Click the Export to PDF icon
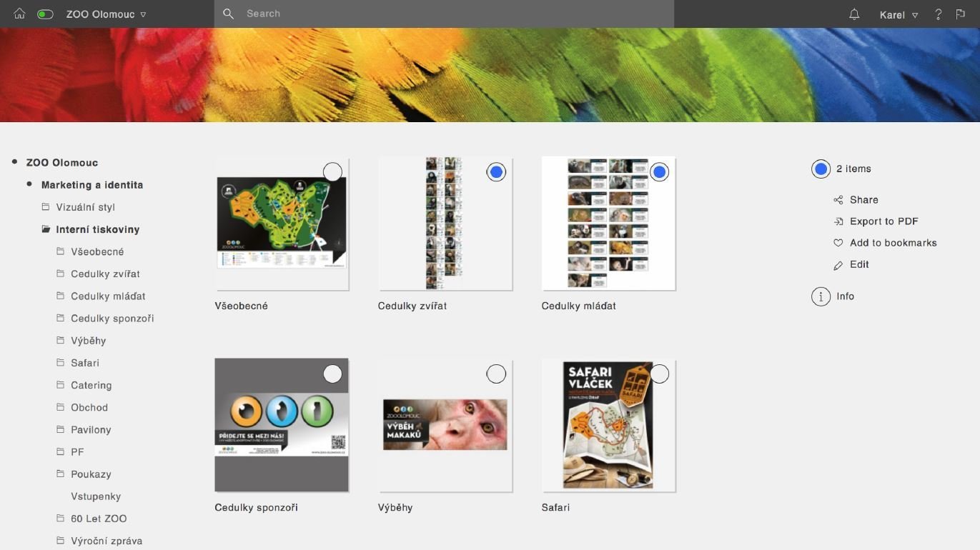The image size is (980, 550). [838, 221]
